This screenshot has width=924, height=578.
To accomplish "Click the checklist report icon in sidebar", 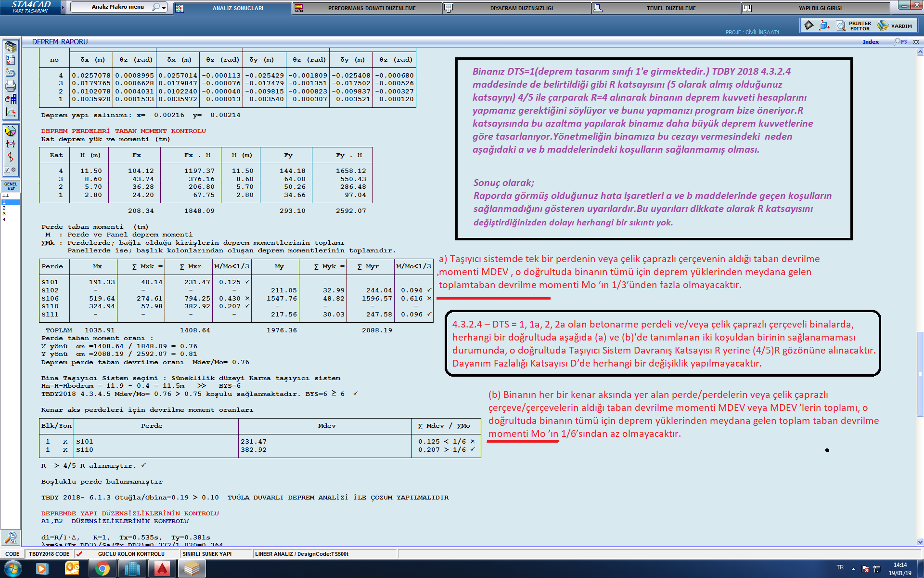I will [x=11, y=60].
